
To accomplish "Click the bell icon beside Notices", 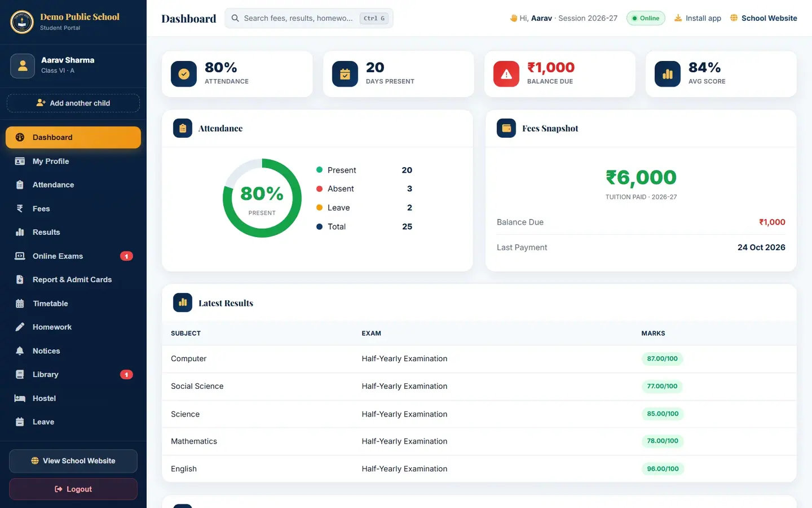I will [20, 351].
